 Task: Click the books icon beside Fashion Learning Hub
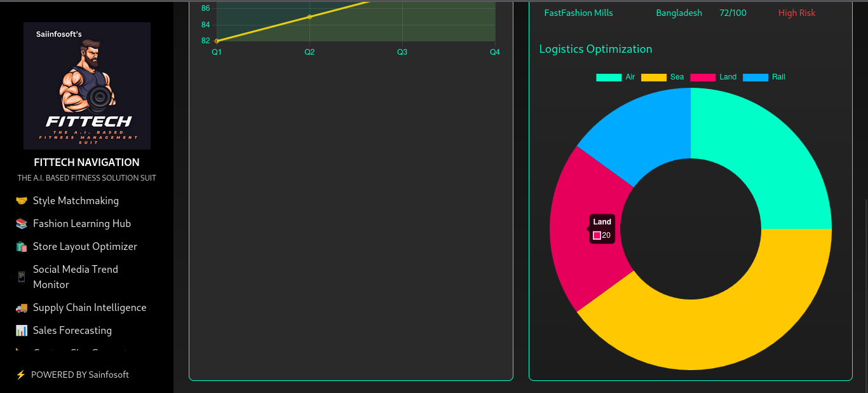(x=22, y=224)
